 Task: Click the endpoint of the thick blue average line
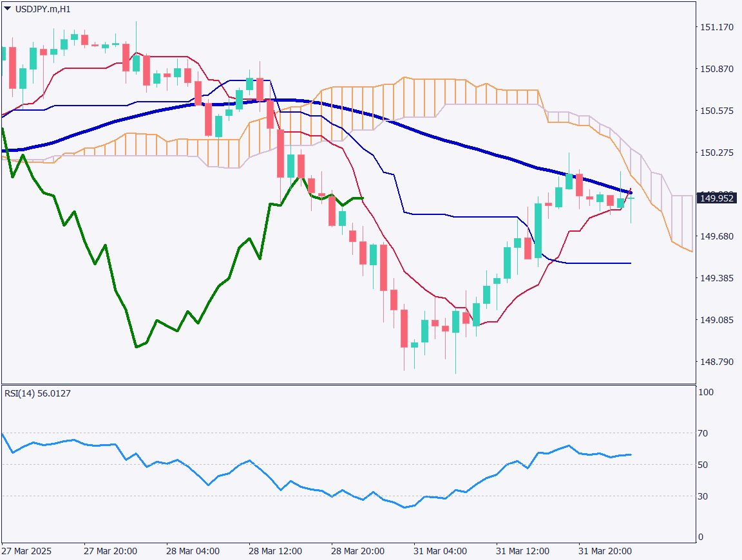(630, 192)
